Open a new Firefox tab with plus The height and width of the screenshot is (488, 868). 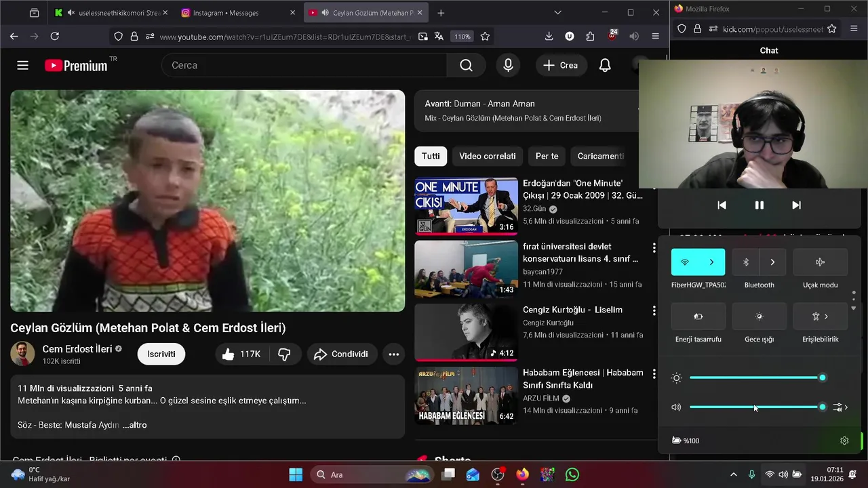coord(441,13)
